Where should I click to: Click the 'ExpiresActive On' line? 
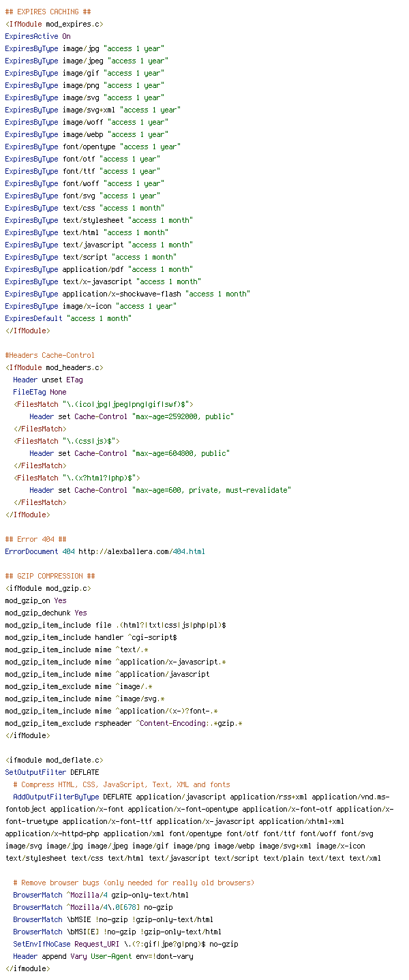(x=37, y=36)
